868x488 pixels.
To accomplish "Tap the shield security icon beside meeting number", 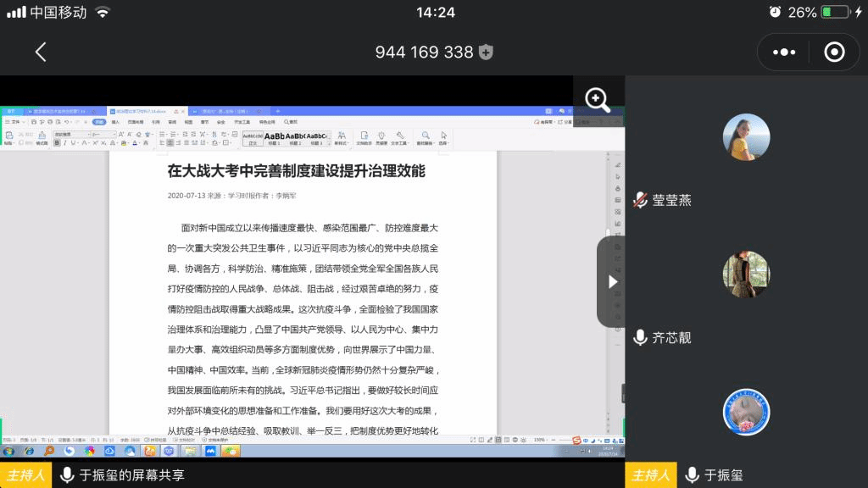I will coord(486,53).
